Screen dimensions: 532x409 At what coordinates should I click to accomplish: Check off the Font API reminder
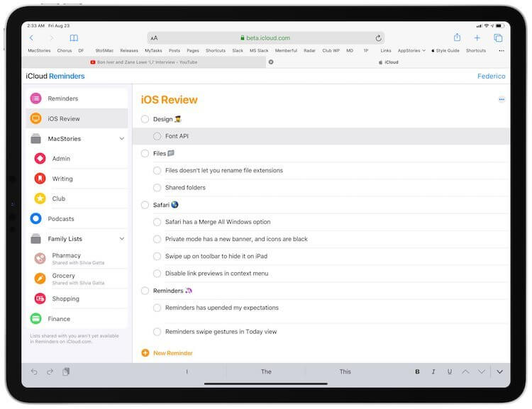click(157, 136)
